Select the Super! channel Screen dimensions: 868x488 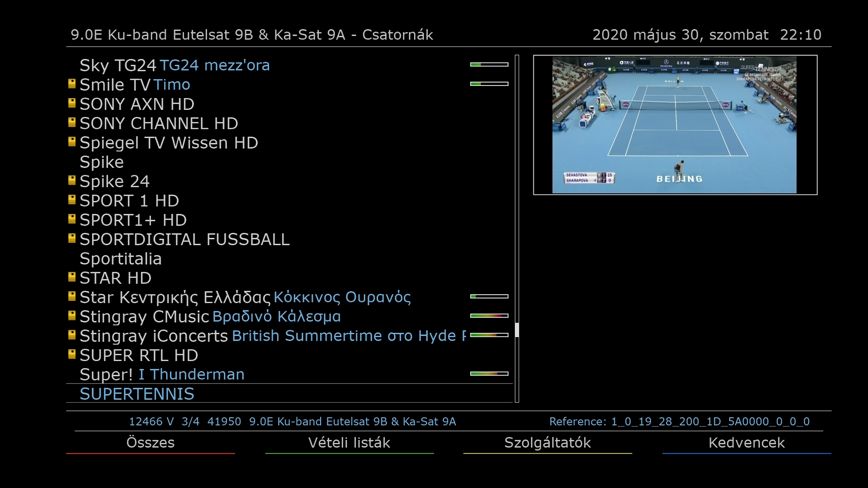tap(289, 375)
